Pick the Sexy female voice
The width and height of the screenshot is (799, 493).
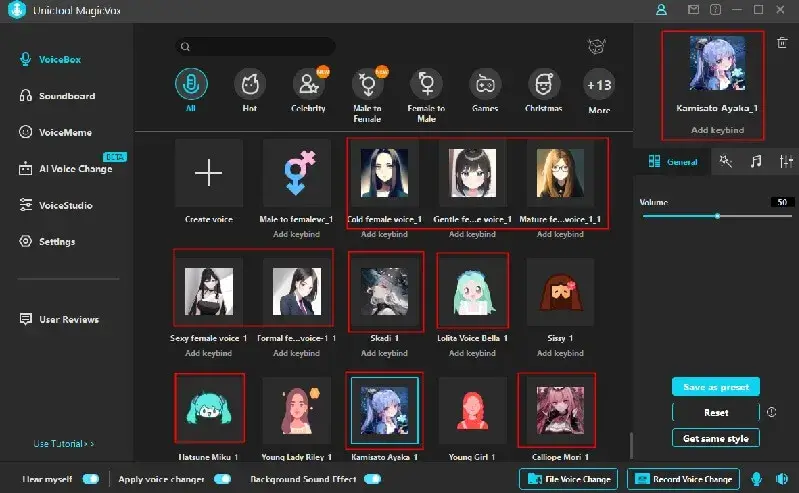click(x=208, y=292)
